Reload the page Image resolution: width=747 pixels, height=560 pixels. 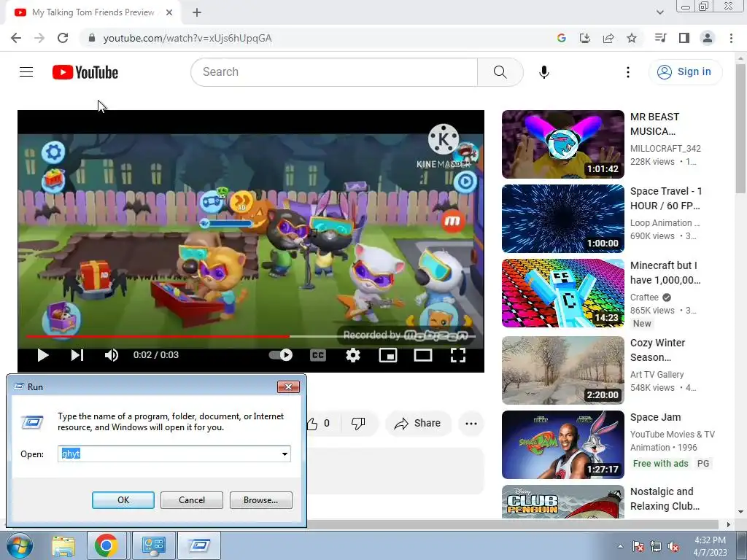tap(63, 38)
